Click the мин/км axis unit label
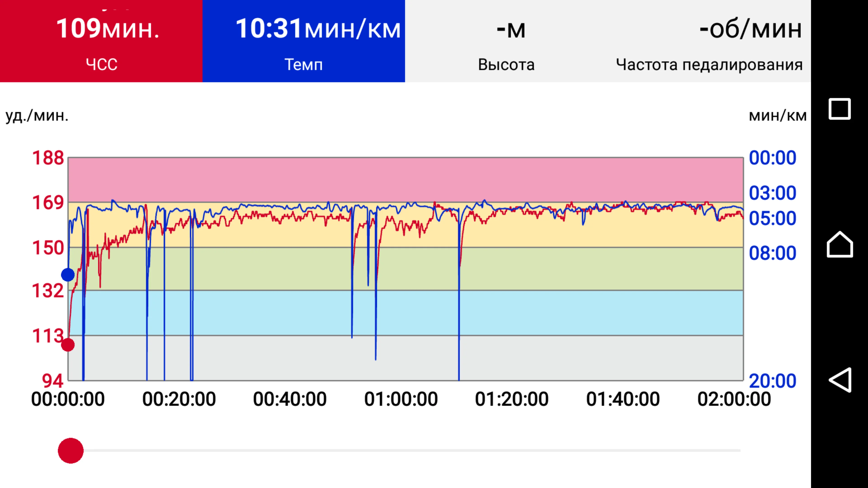The image size is (868, 488). pyautogui.click(x=777, y=115)
